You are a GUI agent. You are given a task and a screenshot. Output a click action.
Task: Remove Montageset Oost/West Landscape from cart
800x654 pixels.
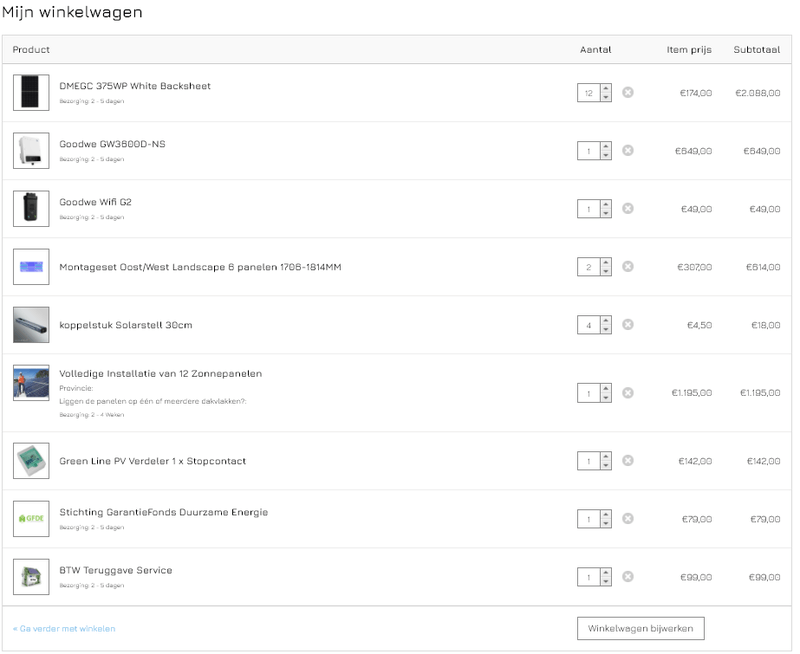click(x=628, y=266)
